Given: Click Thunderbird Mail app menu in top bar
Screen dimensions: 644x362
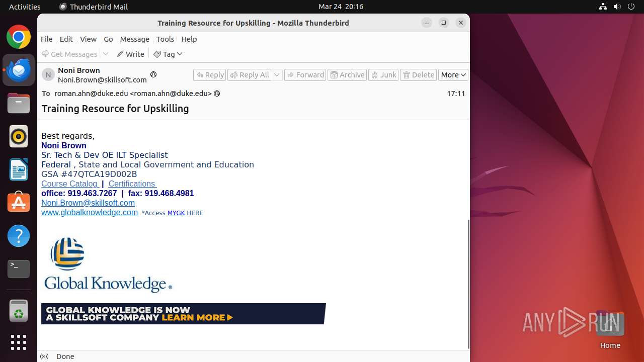Looking at the screenshot, I should [94, 7].
